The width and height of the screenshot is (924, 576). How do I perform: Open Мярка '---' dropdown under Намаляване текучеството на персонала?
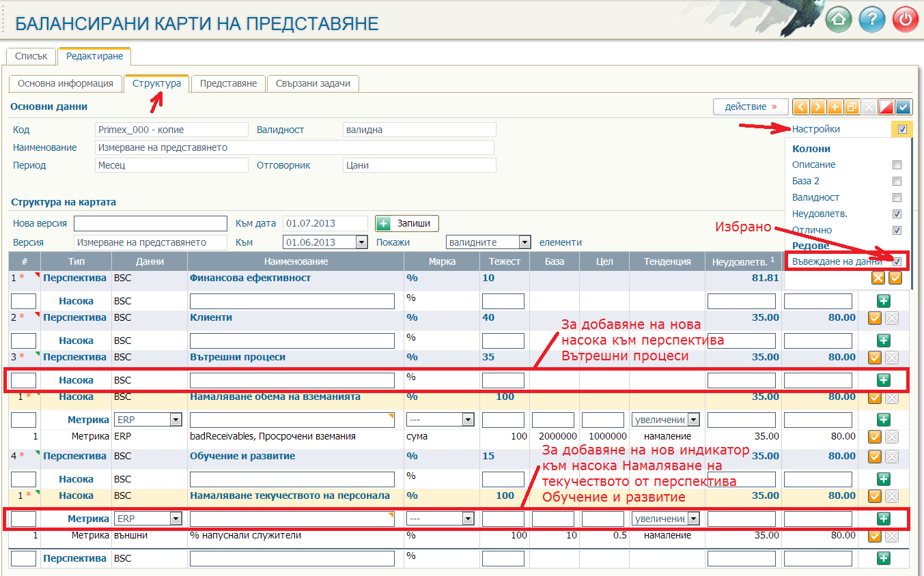point(440,519)
